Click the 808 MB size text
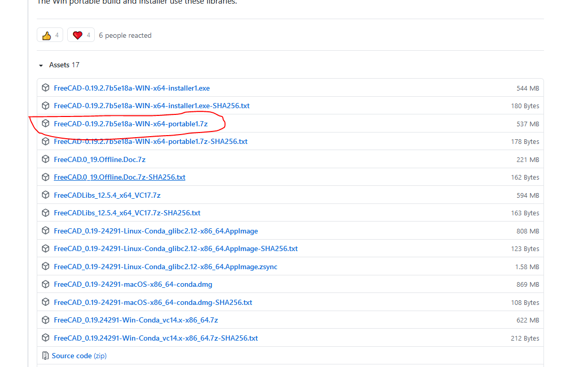Screen dimensions: 588x367 coord(527,231)
